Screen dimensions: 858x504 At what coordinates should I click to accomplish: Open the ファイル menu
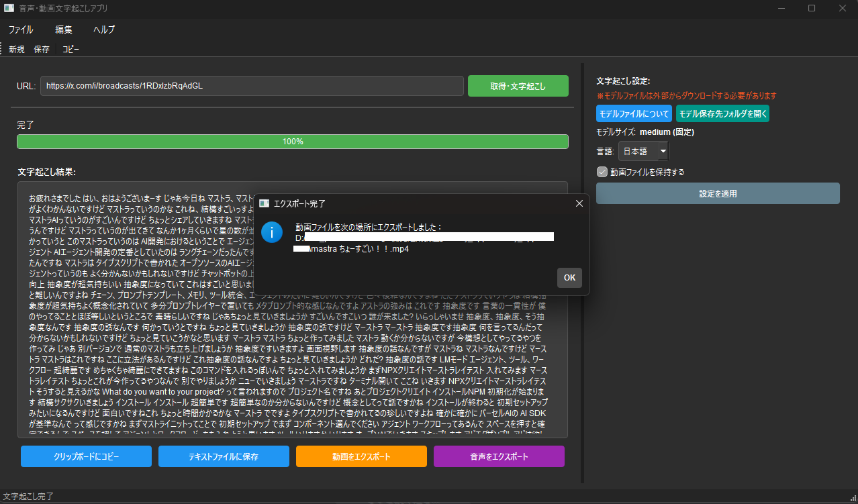click(x=21, y=30)
